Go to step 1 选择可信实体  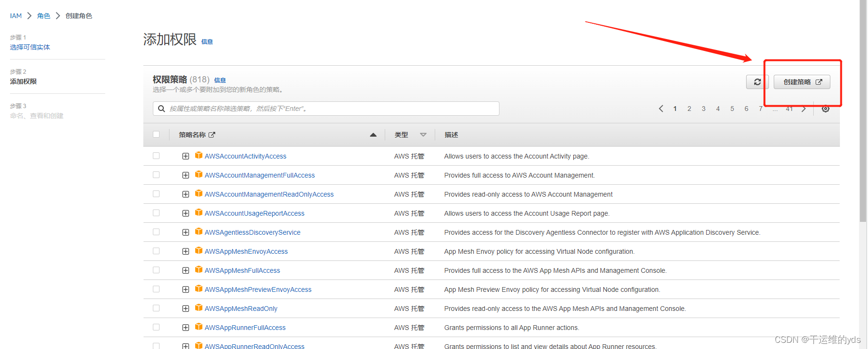(30, 47)
